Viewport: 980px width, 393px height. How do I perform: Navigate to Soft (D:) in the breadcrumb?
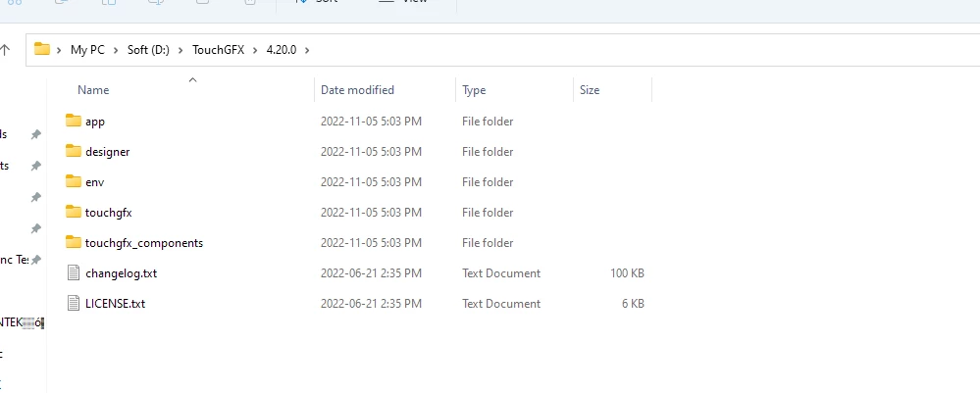click(x=148, y=50)
